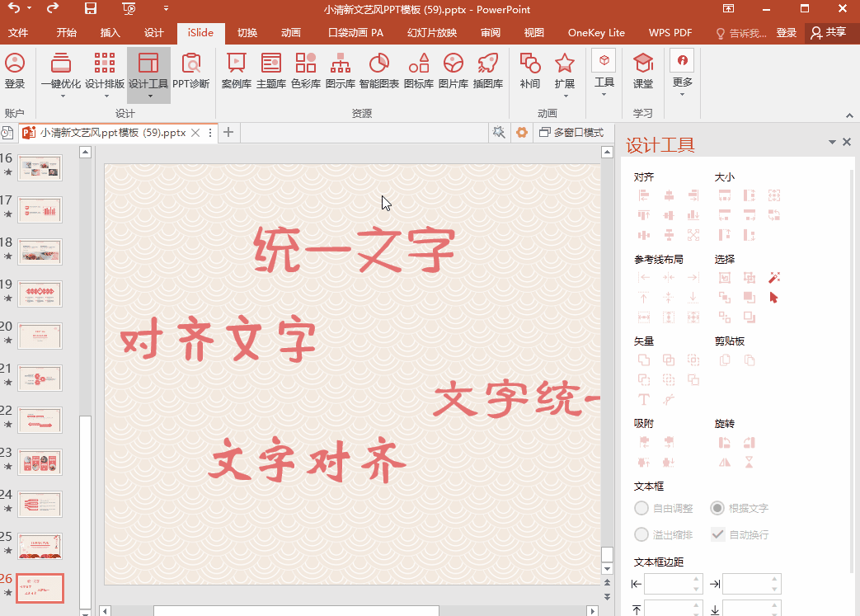
Task: Select slide 26 thumbnail in the sidebar
Action: 39,588
